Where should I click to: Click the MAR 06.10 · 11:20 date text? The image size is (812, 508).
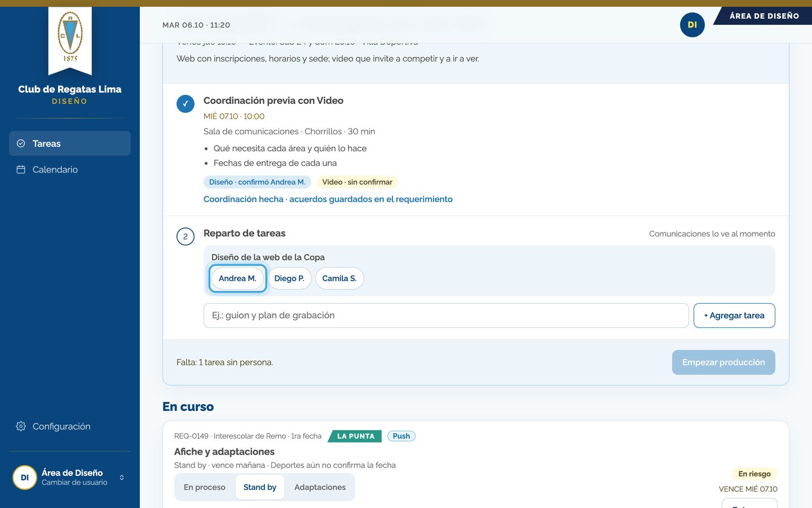[196, 25]
